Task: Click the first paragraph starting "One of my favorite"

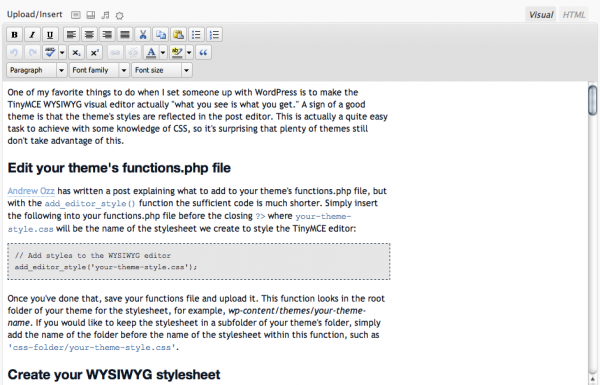Action: click(x=198, y=116)
